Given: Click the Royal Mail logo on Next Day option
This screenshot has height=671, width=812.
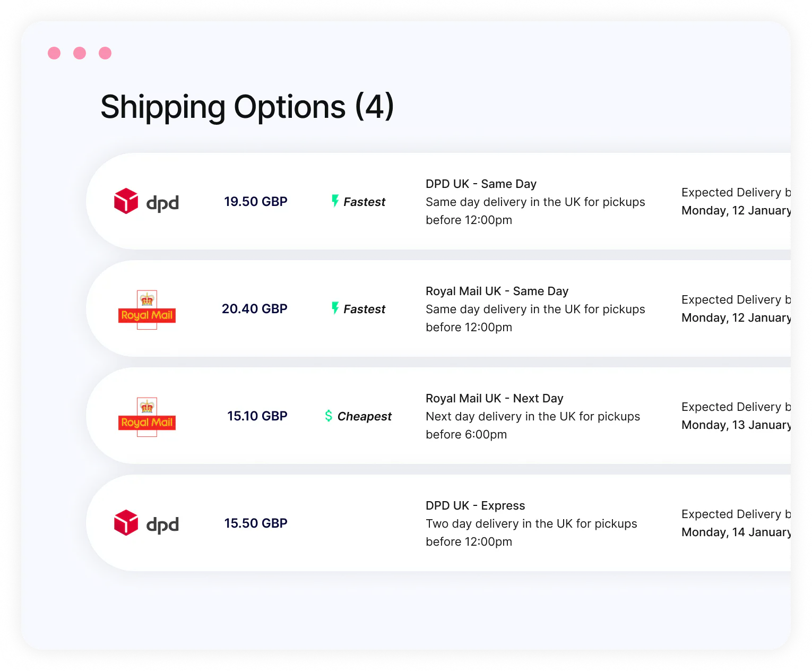Looking at the screenshot, I should 147,417.
